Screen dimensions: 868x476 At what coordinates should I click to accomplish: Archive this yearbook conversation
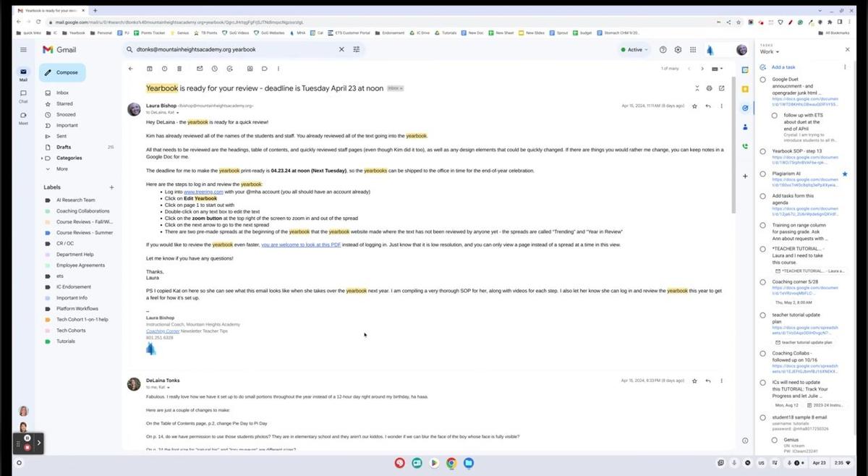click(150, 69)
